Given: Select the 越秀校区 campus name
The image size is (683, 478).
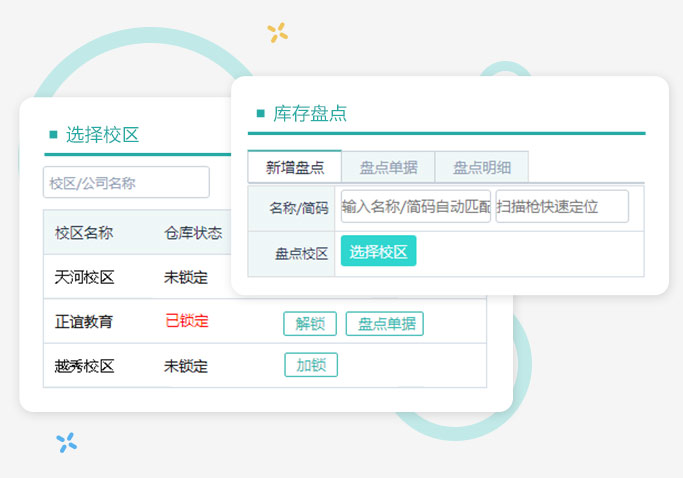Looking at the screenshot, I should pyautogui.click(x=84, y=366).
